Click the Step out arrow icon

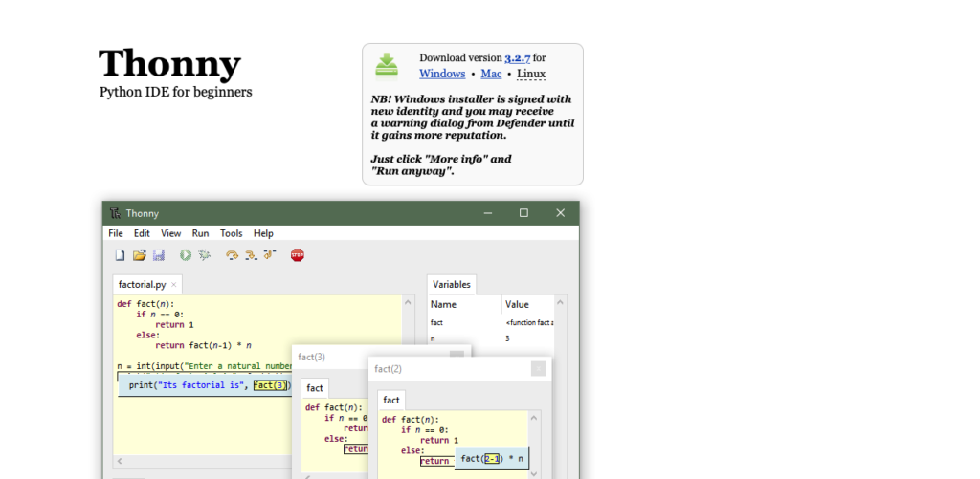point(270,254)
